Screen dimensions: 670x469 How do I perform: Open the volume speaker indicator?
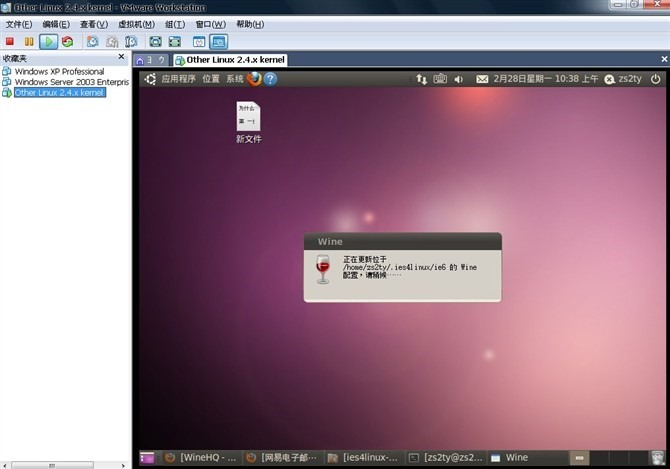459,79
